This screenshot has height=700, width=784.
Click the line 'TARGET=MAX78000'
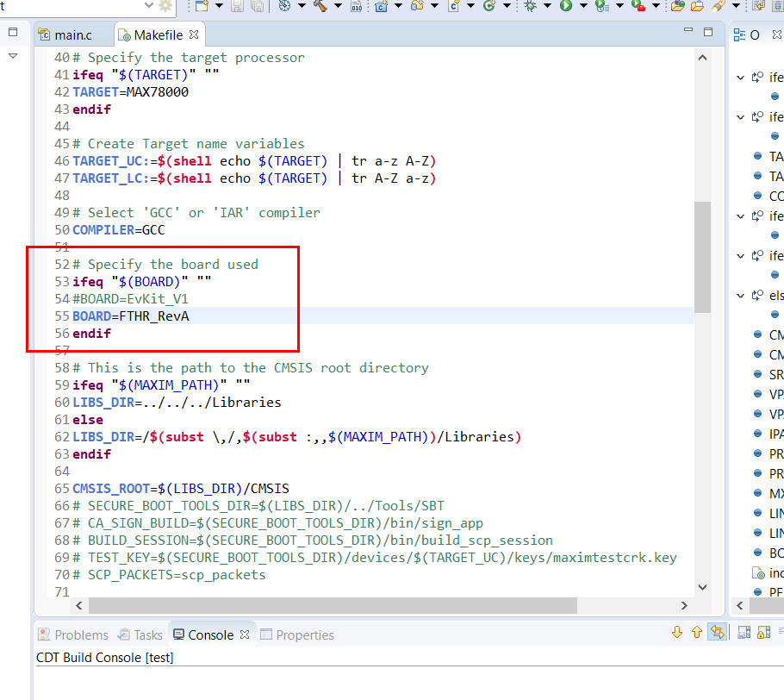130,92
